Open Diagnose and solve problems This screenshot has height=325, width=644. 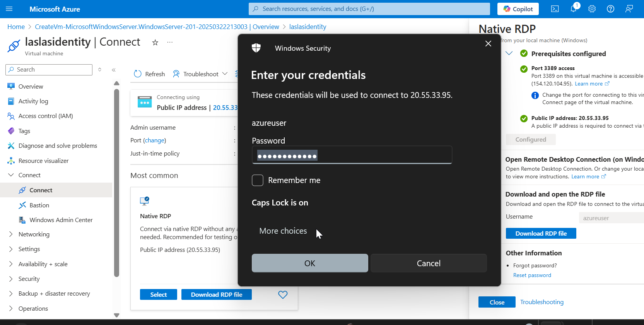(x=58, y=146)
